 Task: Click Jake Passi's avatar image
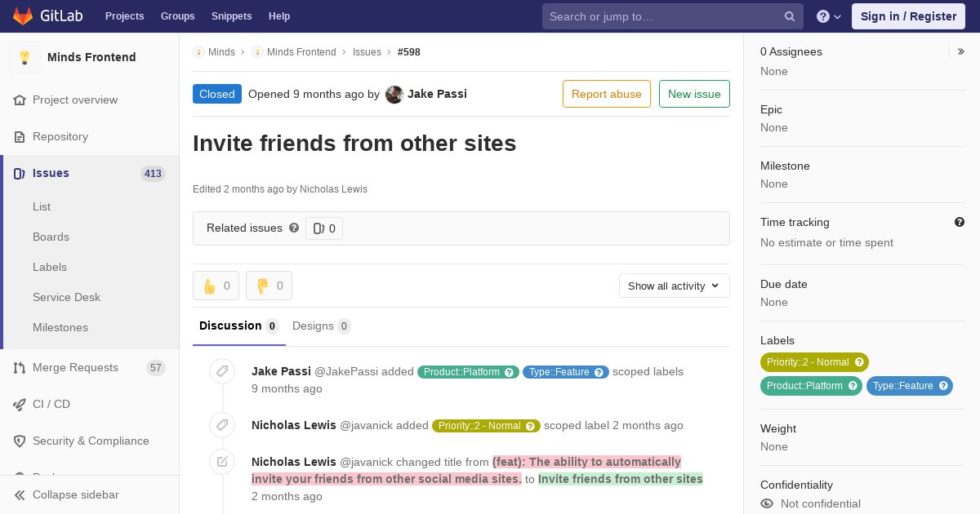click(x=394, y=95)
